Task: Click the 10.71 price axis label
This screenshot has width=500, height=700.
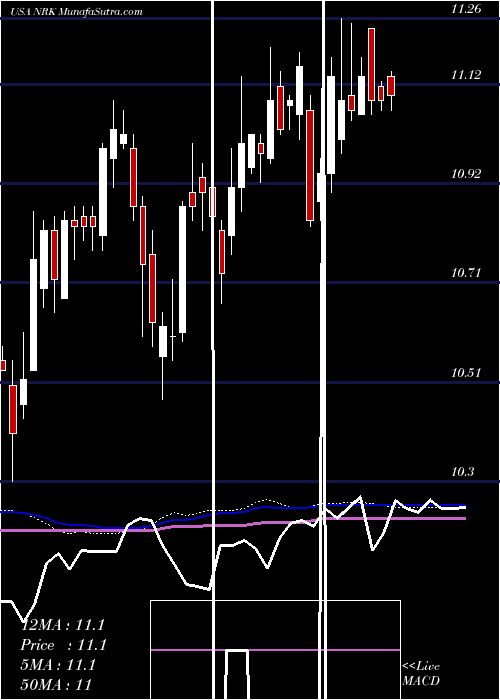Action: point(466,272)
